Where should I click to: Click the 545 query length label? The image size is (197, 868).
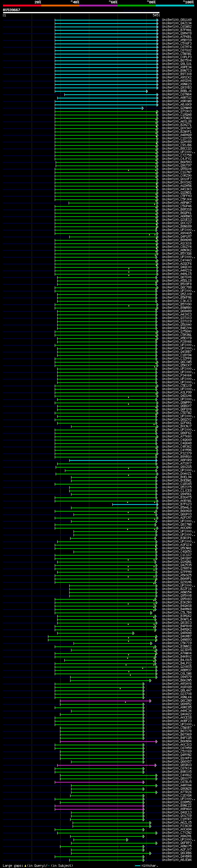(155, 15)
